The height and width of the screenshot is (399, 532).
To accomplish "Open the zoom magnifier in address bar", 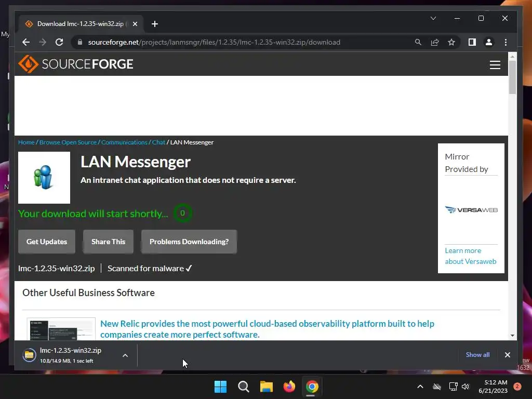I will 418,42.
